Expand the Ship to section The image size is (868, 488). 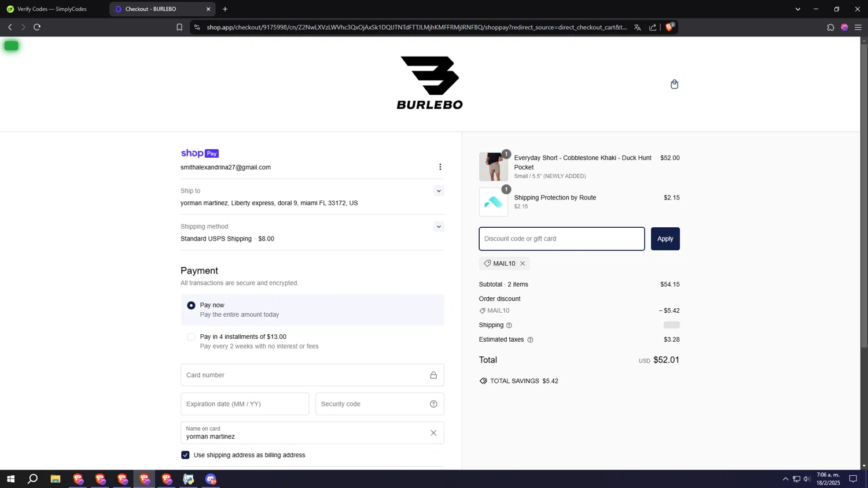coord(439,191)
